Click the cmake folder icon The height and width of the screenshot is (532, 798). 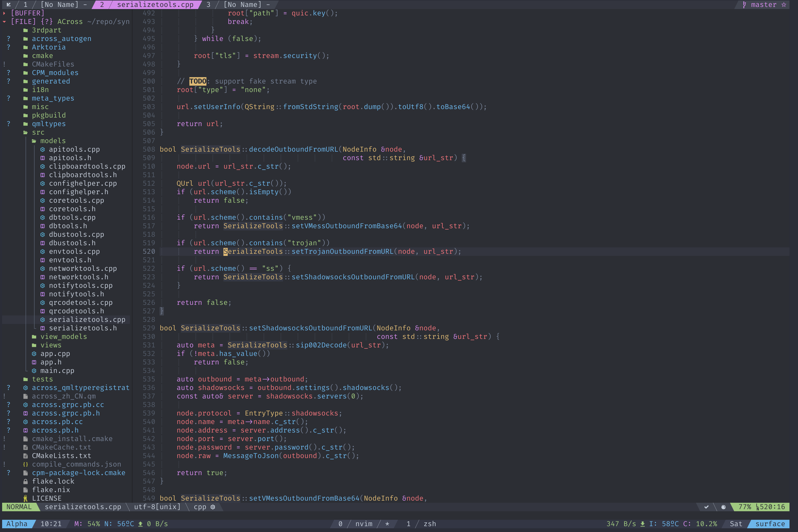coord(26,56)
